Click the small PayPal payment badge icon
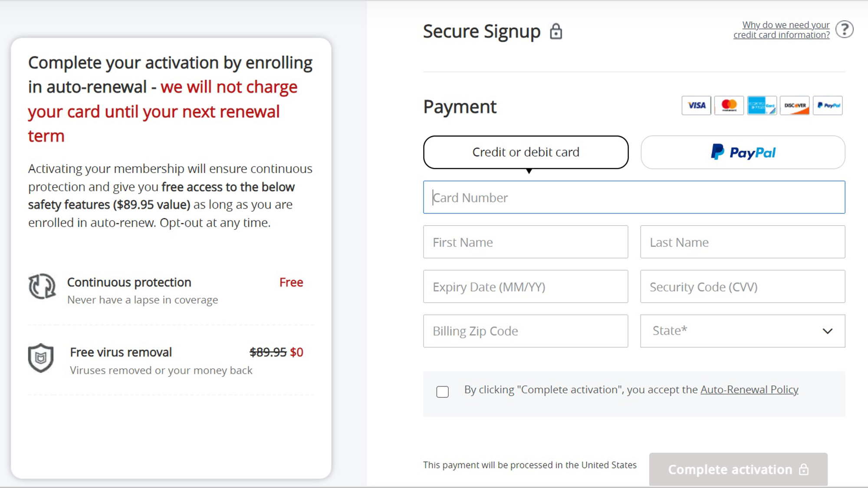This screenshot has height=488, width=868. [828, 105]
